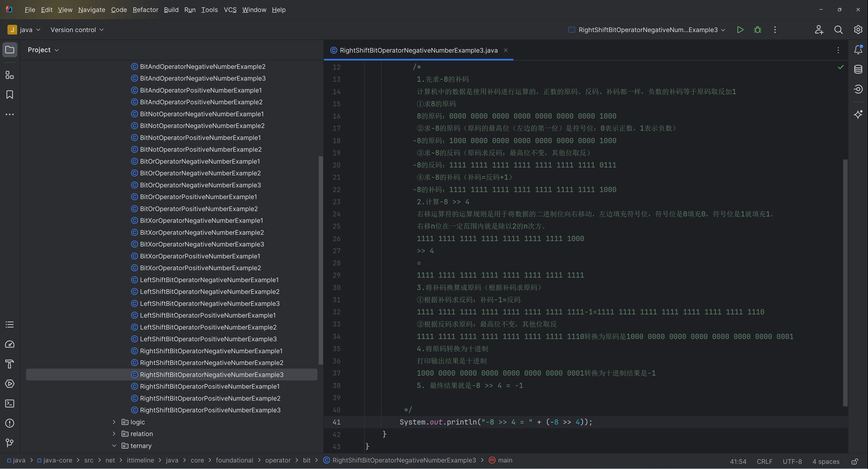Viewport: 868px width, 469px height.
Task: Open the Problems tool window
Action: tap(10, 423)
